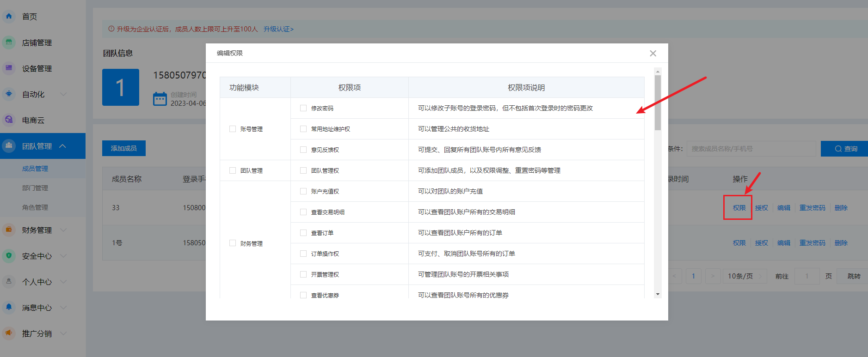Check the 查看交易明细 checkbox
Viewport: 868px width, 357px height.
[303, 212]
